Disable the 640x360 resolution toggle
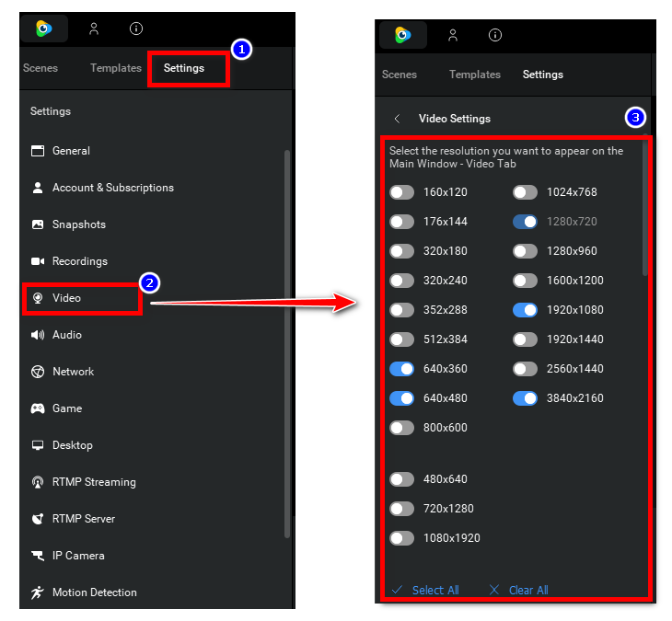The width and height of the screenshot is (672, 621). (x=401, y=369)
